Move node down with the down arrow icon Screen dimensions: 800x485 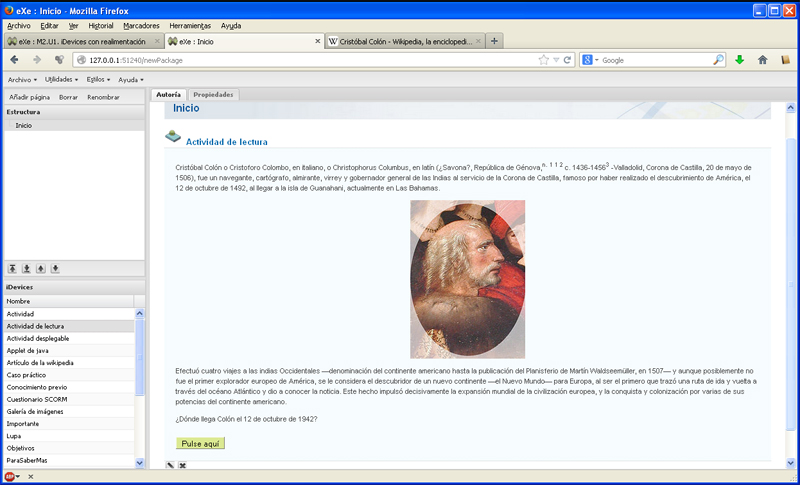(x=55, y=269)
